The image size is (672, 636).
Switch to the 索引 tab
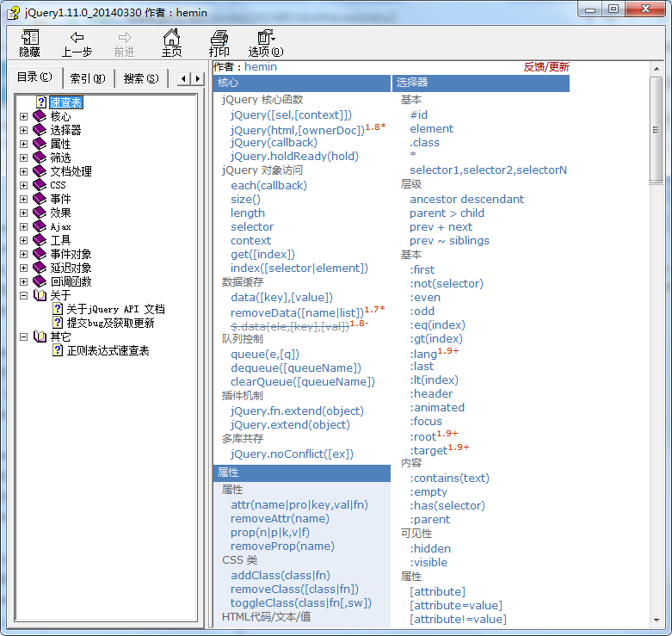(x=87, y=78)
